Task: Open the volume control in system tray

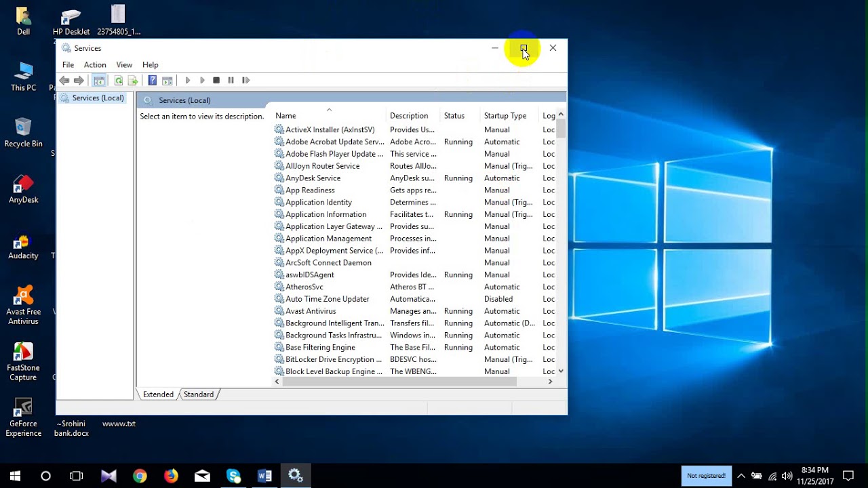Action: point(787,476)
